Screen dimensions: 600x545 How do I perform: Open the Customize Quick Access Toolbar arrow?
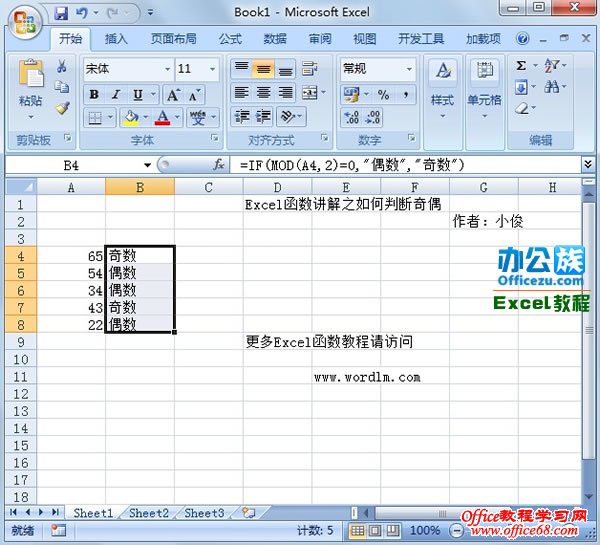(151, 13)
